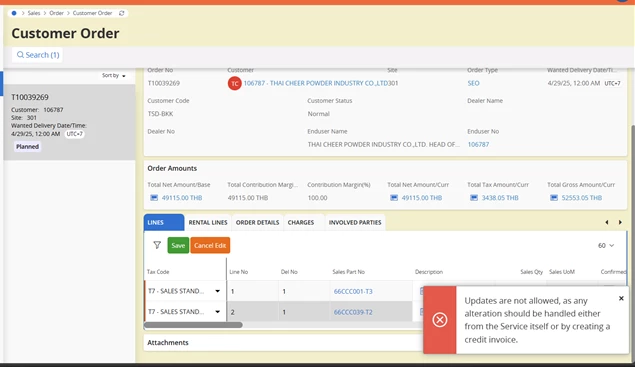Click the Order Amounts section heading
Image resolution: width=635 pixels, height=369 pixels.
click(172, 168)
